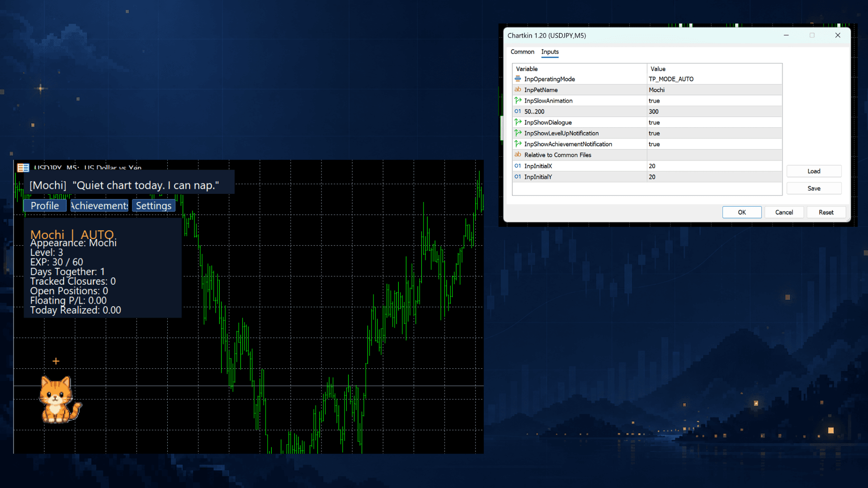The image size is (868, 488).
Task: Click the chart window icon beside USDJPY title
Action: tap(23, 168)
